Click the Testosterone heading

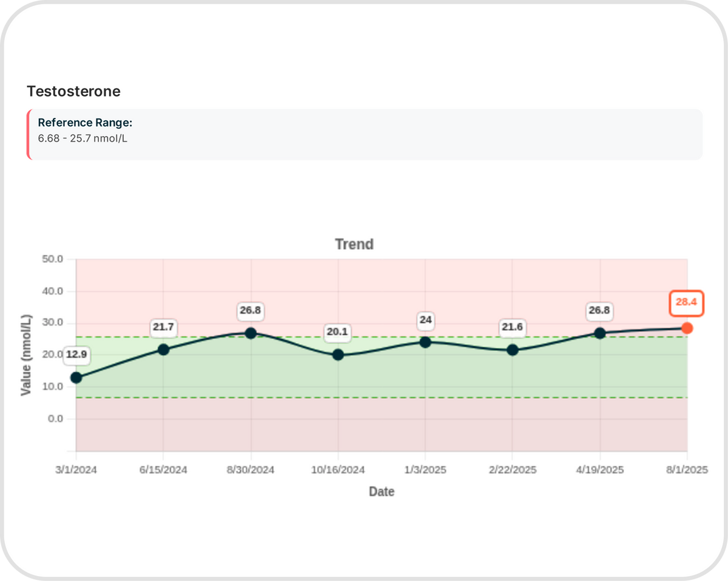click(x=73, y=92)
